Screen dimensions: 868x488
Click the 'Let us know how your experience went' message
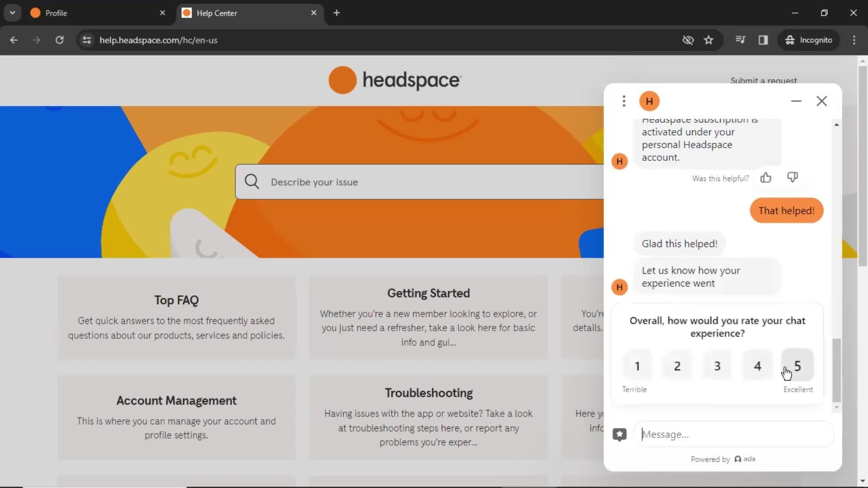click(x=707, y=277)
